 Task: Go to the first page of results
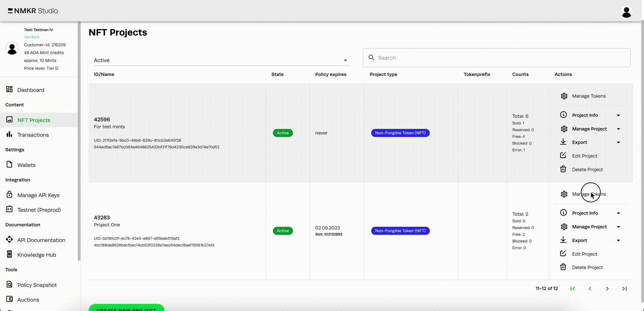click(572, 289)
